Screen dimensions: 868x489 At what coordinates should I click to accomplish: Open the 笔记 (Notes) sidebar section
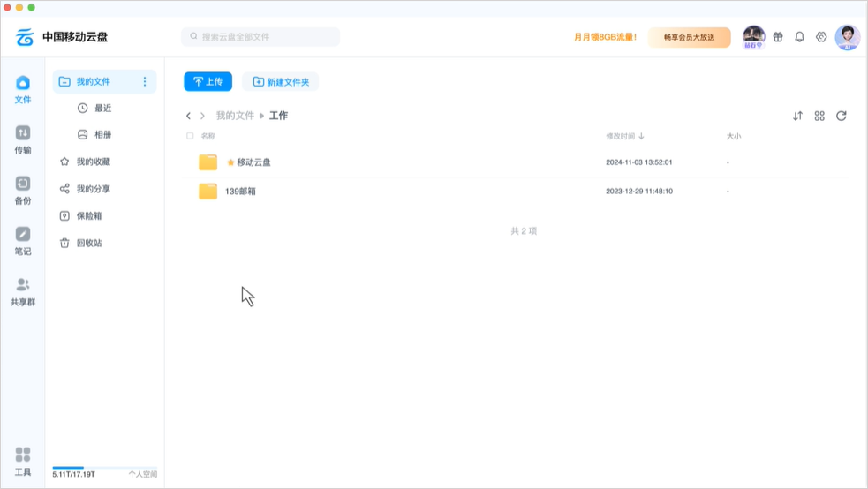pos(23,239)
